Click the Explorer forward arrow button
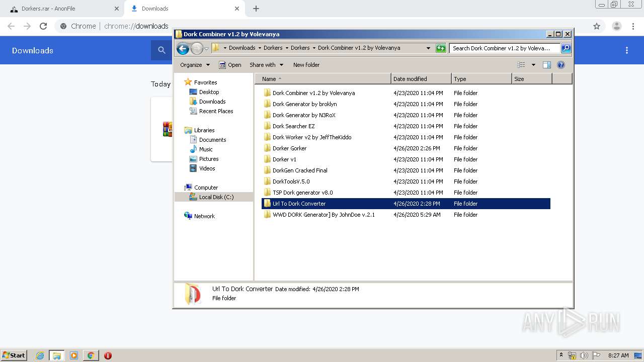The height and width of the screenshot is (362, 644). 197,48
